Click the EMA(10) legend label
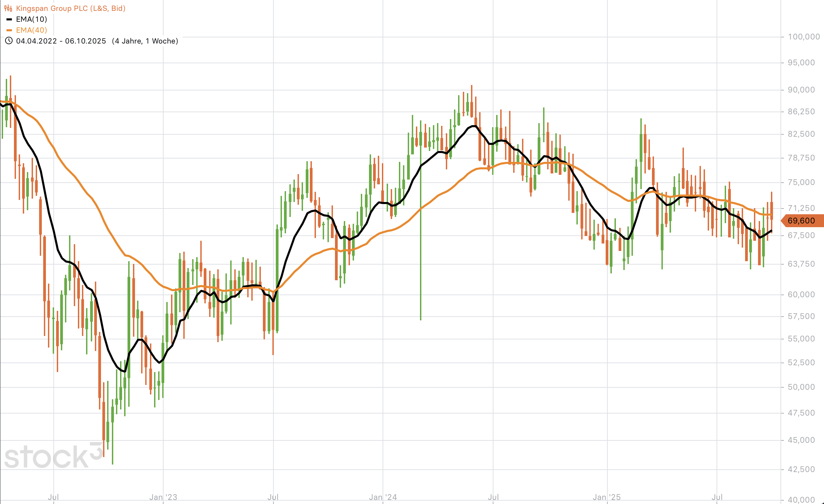The height and width of the screenshot is (504, 824). pyautogui.click(x=32, y=19)
